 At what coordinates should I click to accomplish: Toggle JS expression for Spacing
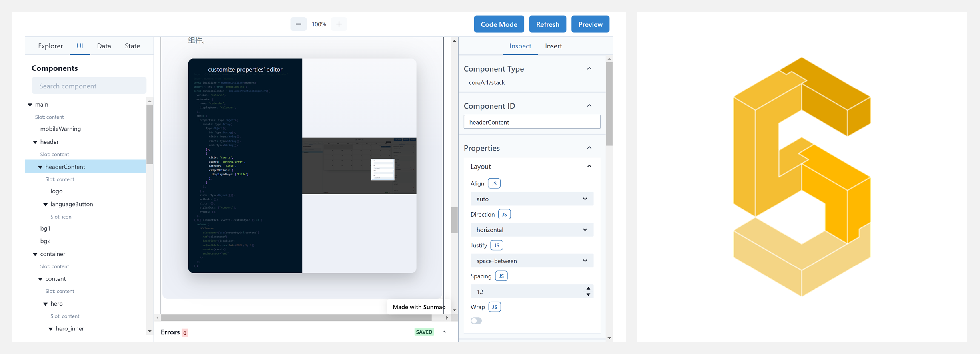point(501,276)
